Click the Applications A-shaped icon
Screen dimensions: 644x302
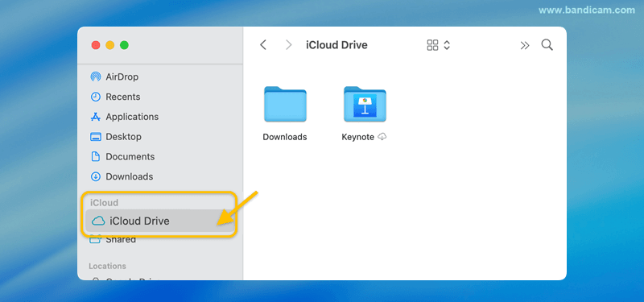(95, 117)
